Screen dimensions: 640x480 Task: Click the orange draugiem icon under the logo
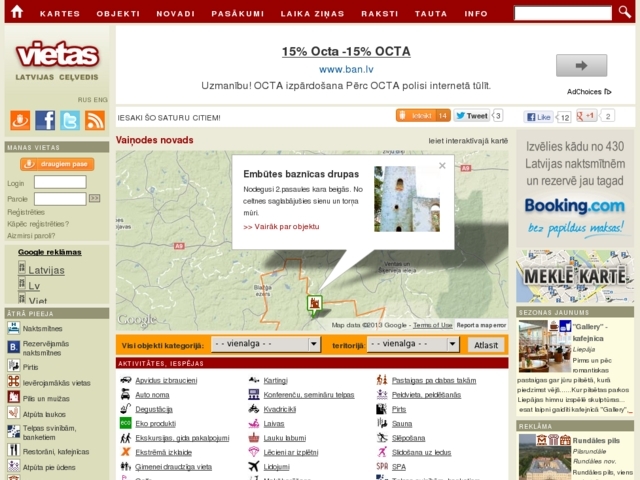tap(20, 120)
